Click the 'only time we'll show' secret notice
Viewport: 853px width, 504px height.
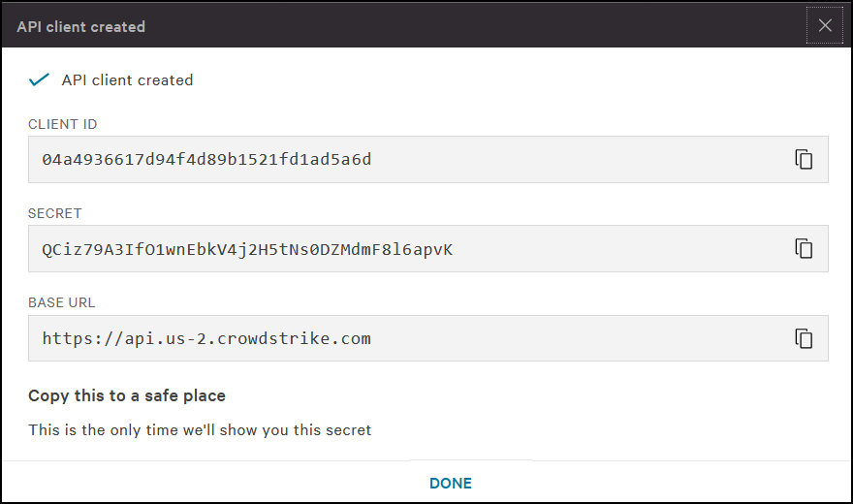200,429
